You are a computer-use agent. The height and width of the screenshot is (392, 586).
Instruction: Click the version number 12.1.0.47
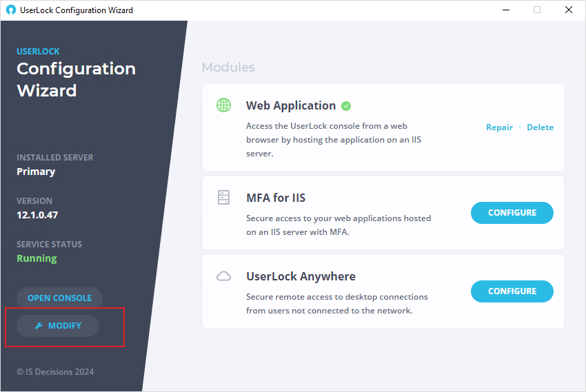pos(37,215)
